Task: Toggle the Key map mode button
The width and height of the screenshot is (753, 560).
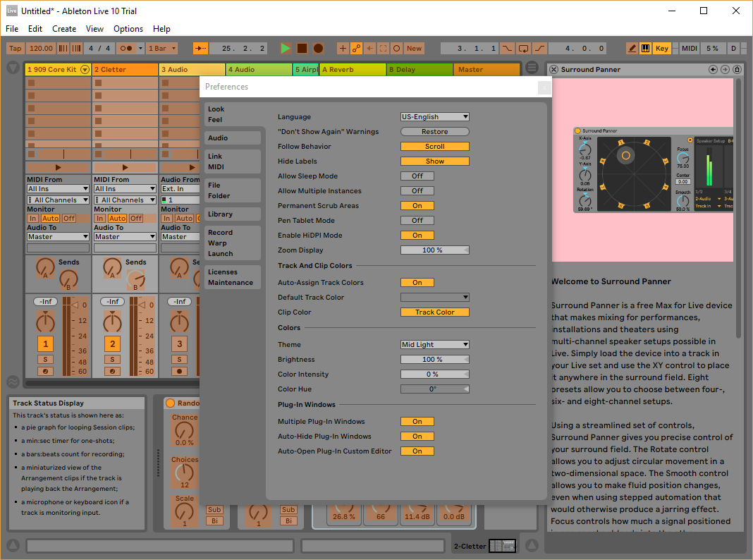Action: click(662, 48)
